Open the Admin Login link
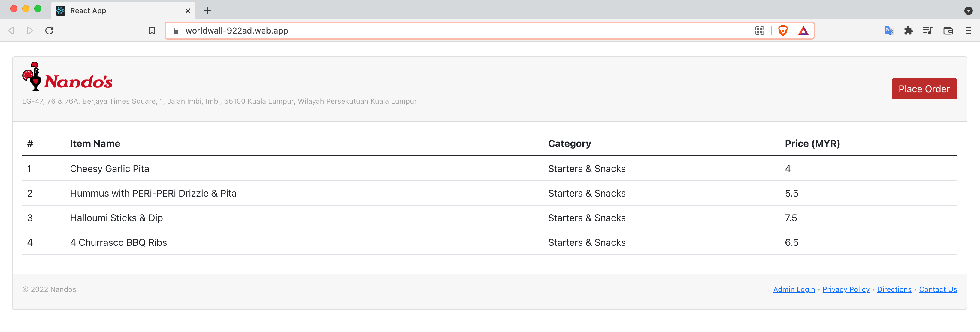Screen dimensions: 980x332 (794, 289)
